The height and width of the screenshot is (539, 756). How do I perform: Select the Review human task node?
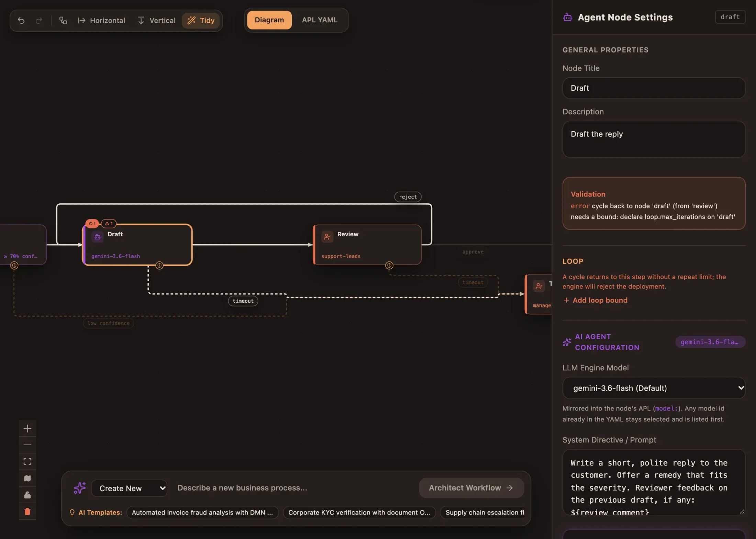367,245
